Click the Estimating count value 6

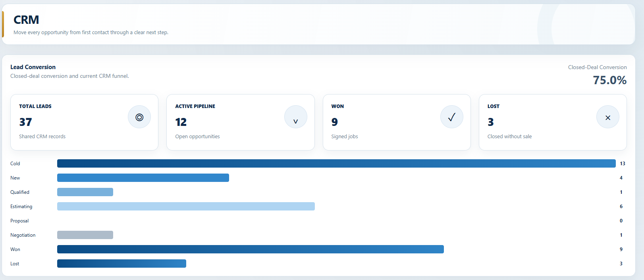621,207
